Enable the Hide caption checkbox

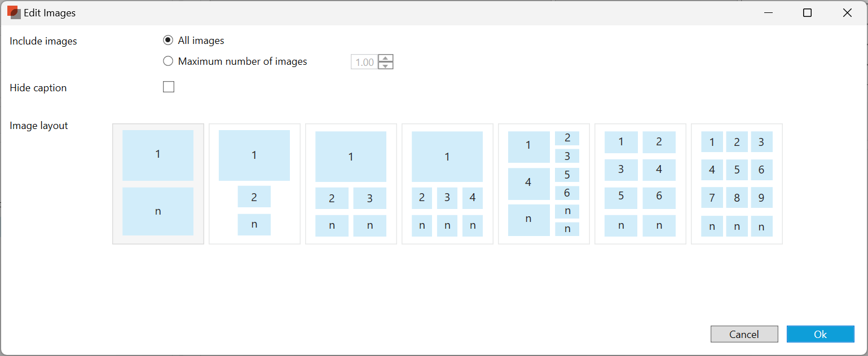coord(169,87)
